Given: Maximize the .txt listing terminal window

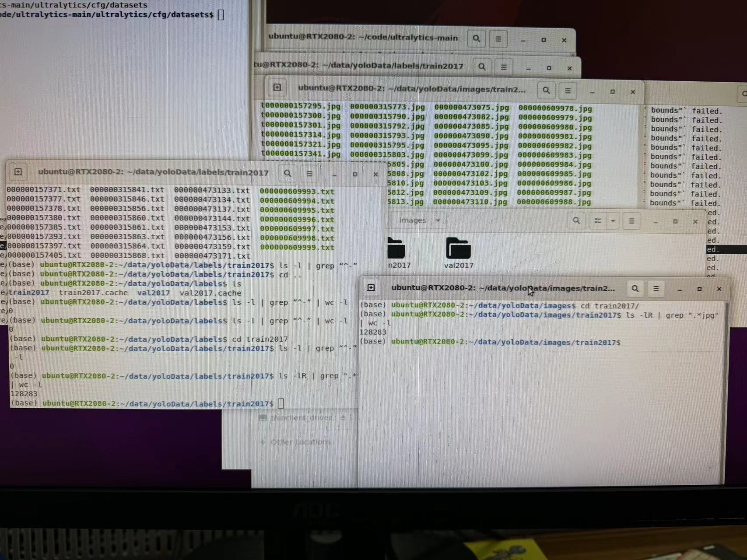Looking at the screenshot, I should tap(355, 174).
